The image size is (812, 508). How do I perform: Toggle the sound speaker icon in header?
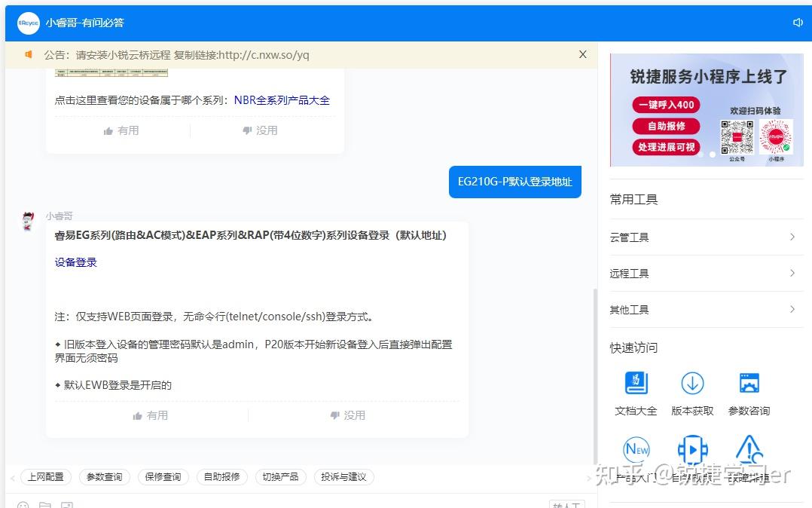[798, 23]
